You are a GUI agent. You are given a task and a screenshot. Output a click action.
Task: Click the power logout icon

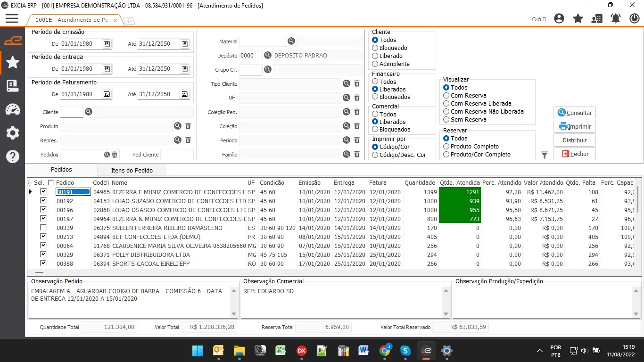[635, 19]
